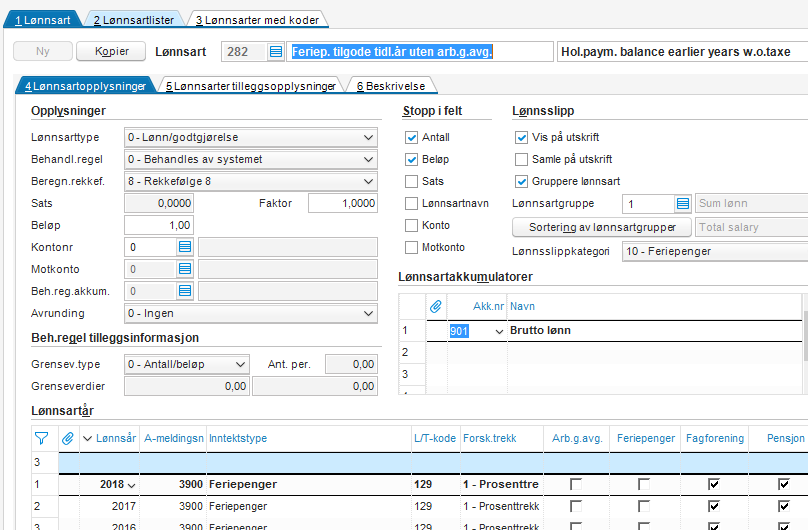This screenshot has height=530, width=808.
Task: Click the attachment paperclip in Lønnsartår header
Action: 68,438
